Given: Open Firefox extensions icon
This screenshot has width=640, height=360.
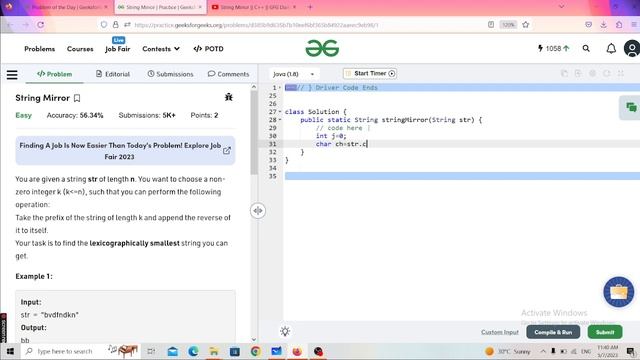Looking at the screenshot, I should [619, 25].
